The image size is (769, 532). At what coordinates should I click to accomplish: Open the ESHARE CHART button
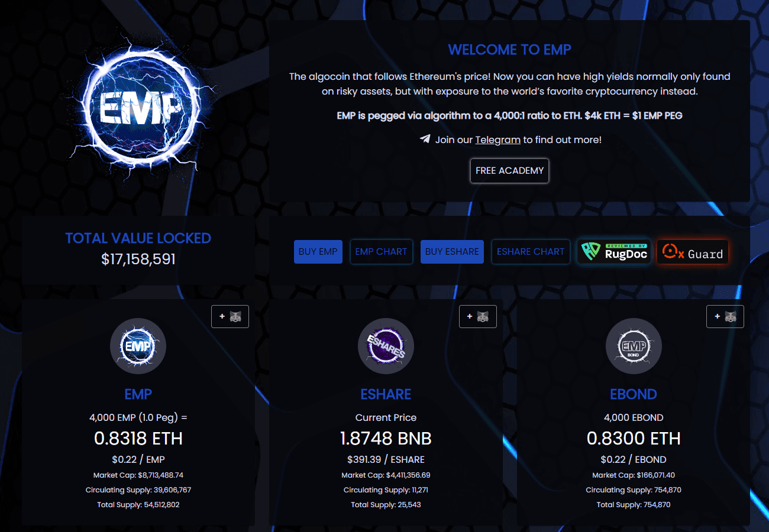[x=531, y=252]
